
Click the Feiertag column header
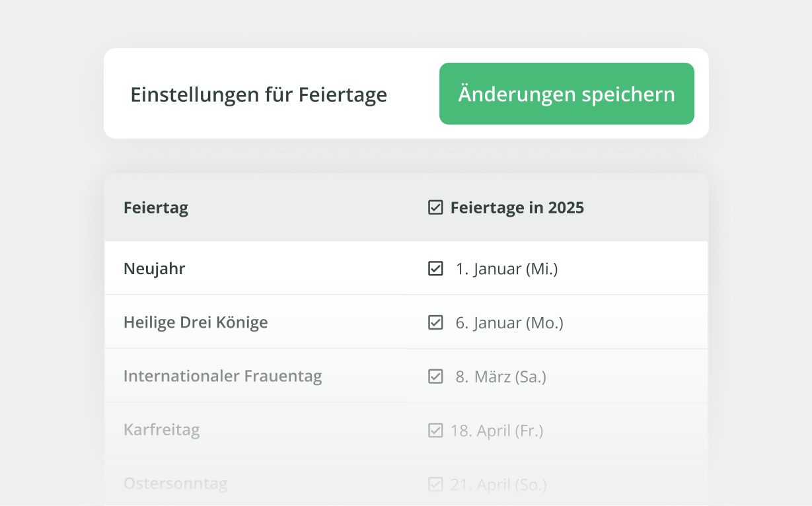156,208
